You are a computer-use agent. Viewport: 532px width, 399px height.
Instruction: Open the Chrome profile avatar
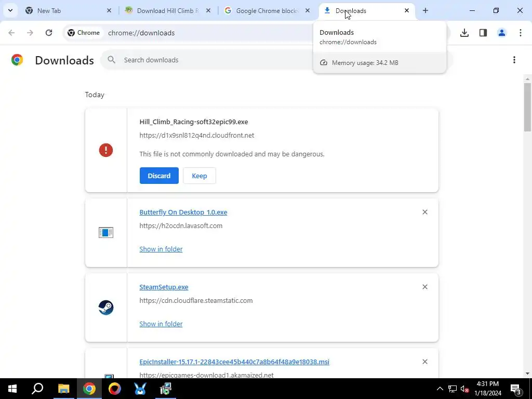[x=502, y=33]
